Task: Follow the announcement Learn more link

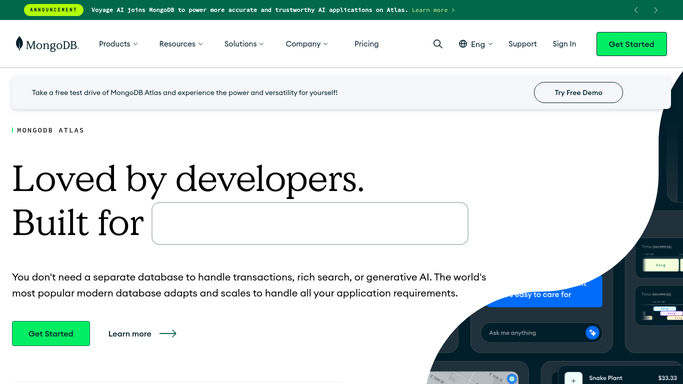Action: click(x=433, y=10)
